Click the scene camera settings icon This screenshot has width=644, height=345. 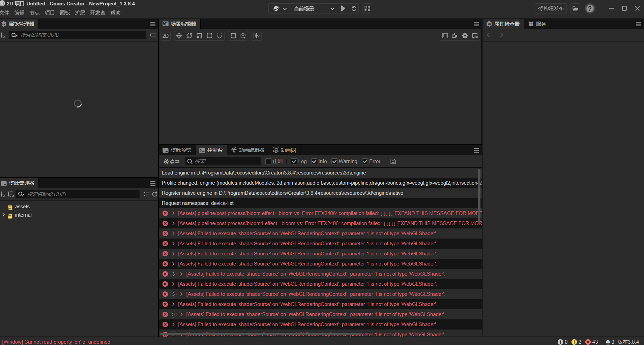coord(455,36)
